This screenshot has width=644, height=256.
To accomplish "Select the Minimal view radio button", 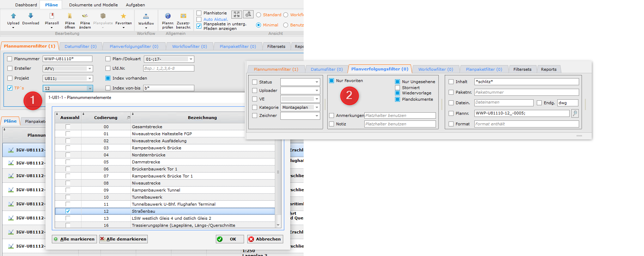I will pyautogui.click(x=259, y=25).
